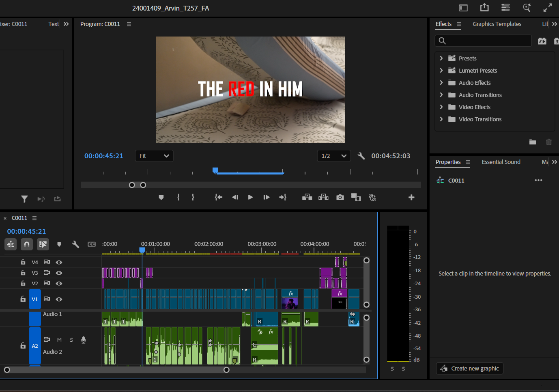Click Create new graphic button
Screen dimensions: 559x392
coord(470,368)
